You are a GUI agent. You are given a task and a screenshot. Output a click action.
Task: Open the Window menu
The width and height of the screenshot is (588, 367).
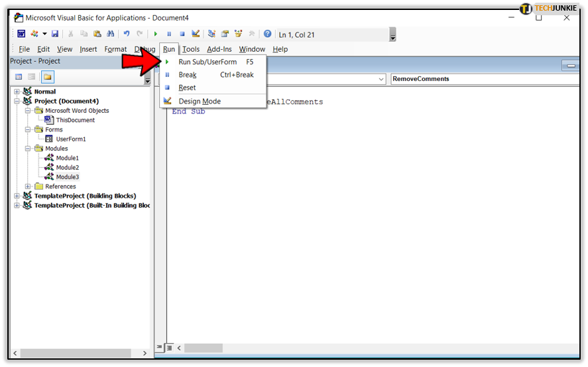coord(252,49)
